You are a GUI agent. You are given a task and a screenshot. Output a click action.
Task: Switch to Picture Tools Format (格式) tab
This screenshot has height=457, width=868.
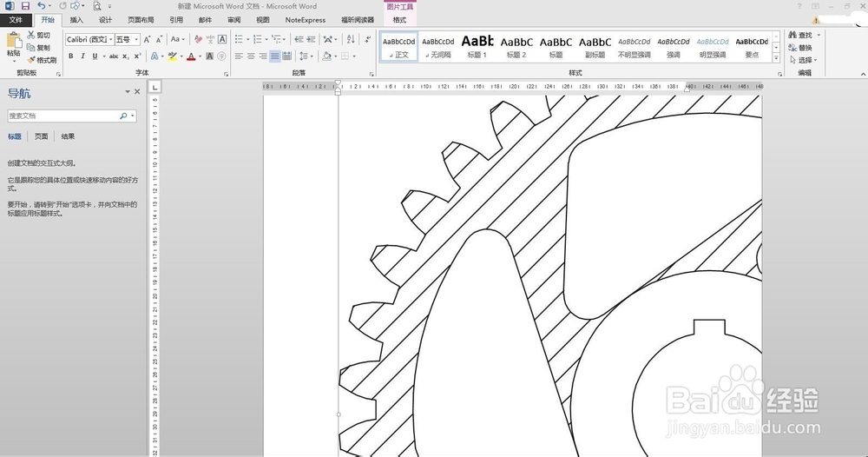pos(399,20)
